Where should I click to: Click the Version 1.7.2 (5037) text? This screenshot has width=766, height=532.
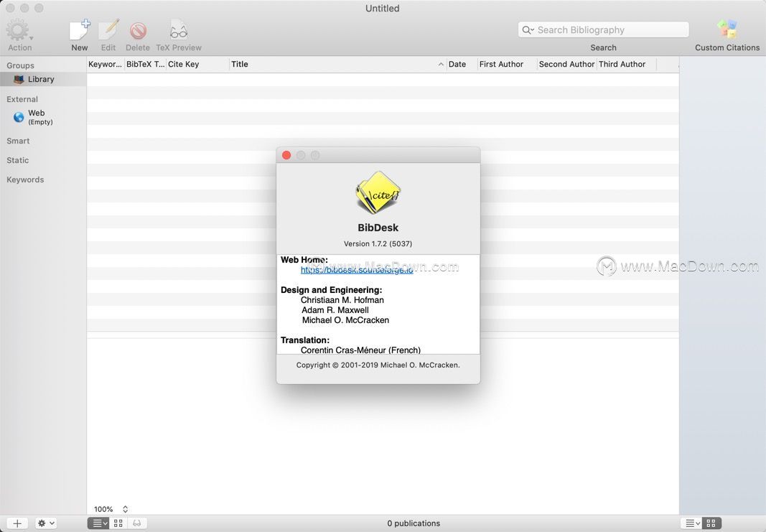[378, 244]
